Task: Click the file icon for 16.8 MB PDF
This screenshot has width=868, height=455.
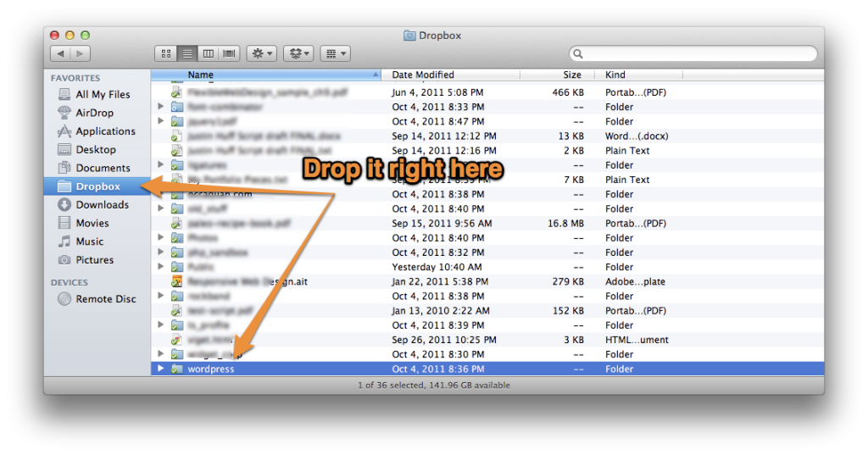Action: (177, 224)
